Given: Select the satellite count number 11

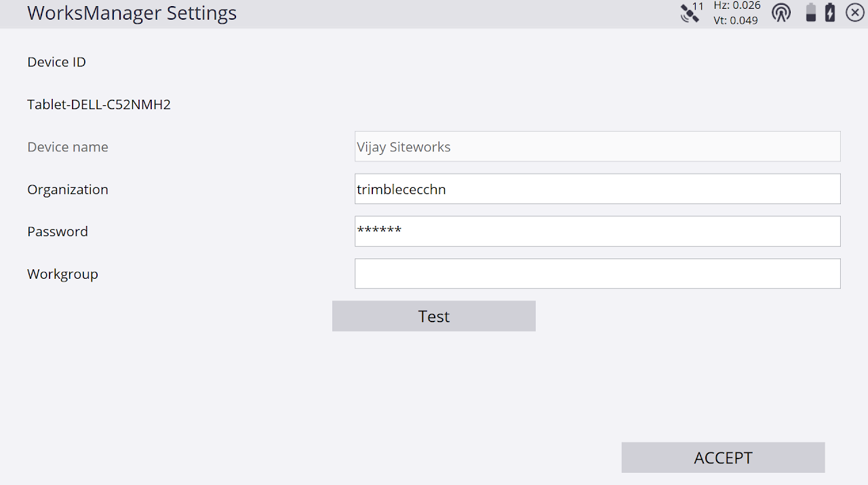Looking at the screenshot, I should tap(698, 6).
